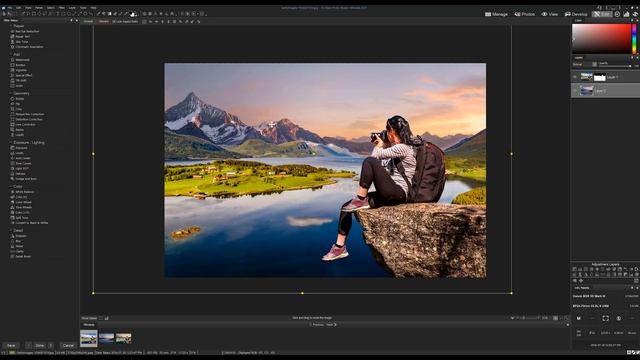Switch to Develop mode
This screenshot has width=640, height=360.
pos(576,14)
